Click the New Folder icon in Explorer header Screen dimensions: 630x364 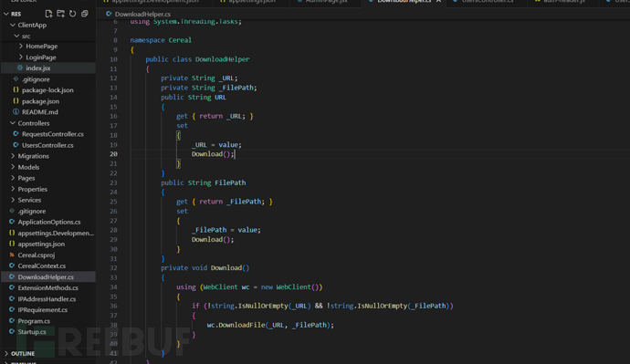60,14
